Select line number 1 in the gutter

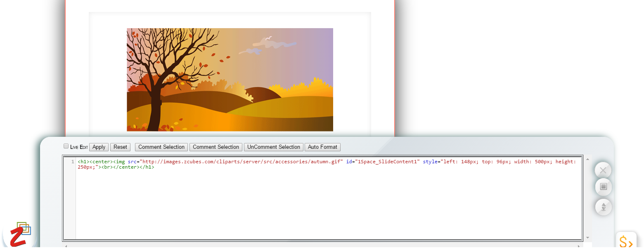point(72,162)
